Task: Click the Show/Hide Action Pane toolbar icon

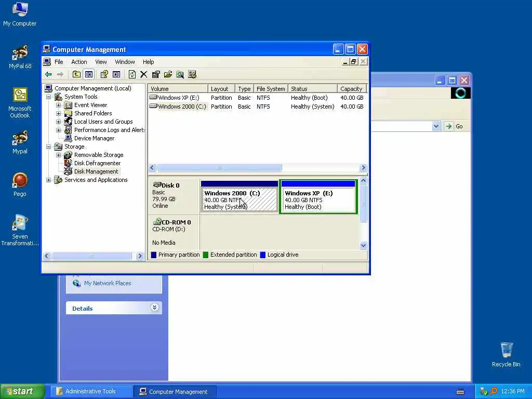Action: click(116, 74)
